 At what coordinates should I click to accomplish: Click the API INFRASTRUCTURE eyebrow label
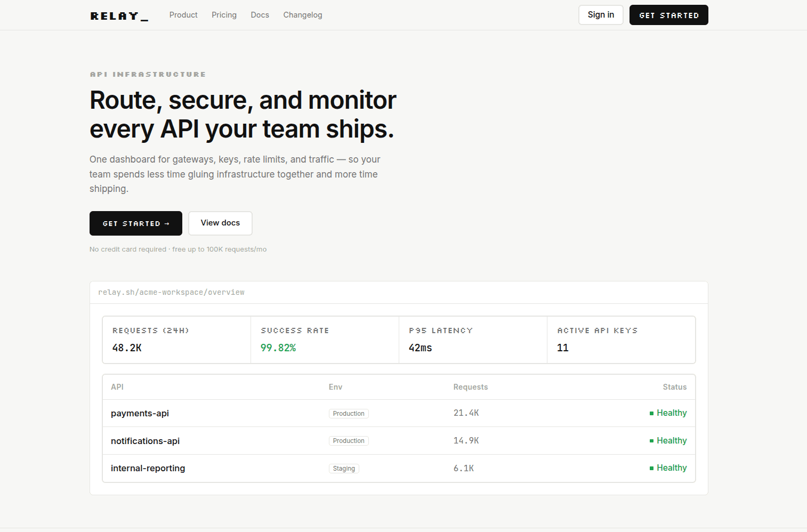coord(148,74)
